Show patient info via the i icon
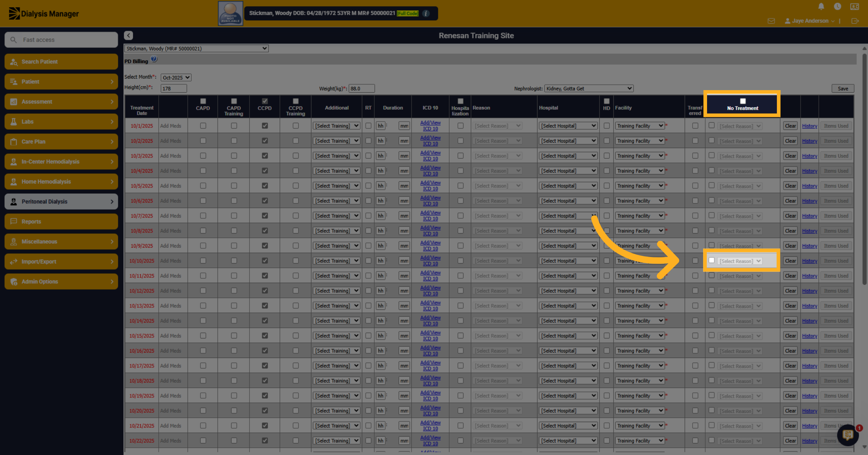Screen dimensions: 868x455 tap(426, 13)
